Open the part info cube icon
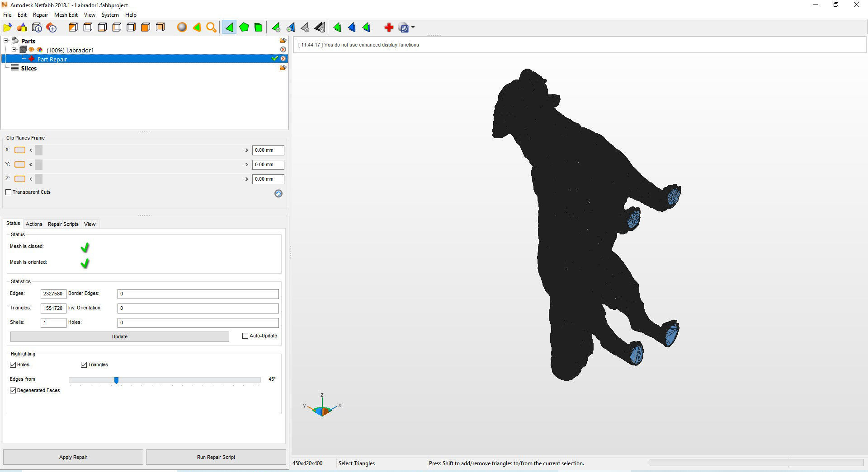Screen dimensions: 868x472 [x=37, y=28]
